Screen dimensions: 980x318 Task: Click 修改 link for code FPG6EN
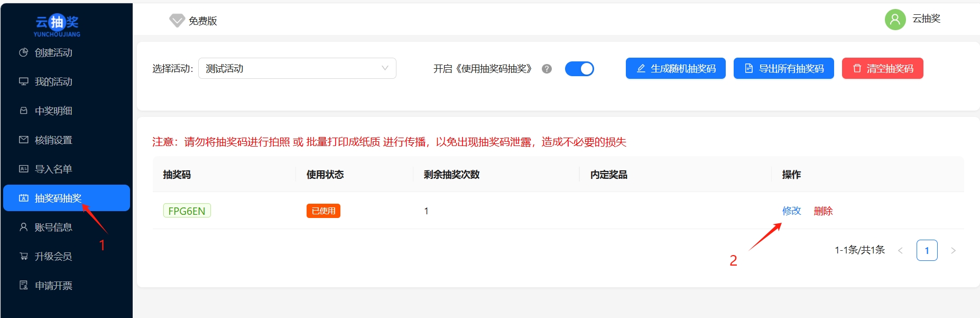tap(792, 211)
